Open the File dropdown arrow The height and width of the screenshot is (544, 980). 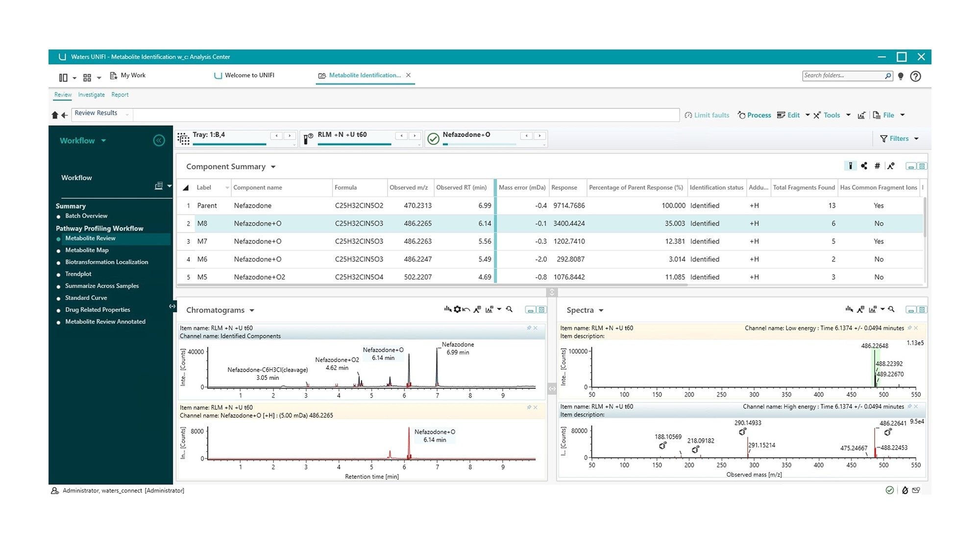pos(903,115)
